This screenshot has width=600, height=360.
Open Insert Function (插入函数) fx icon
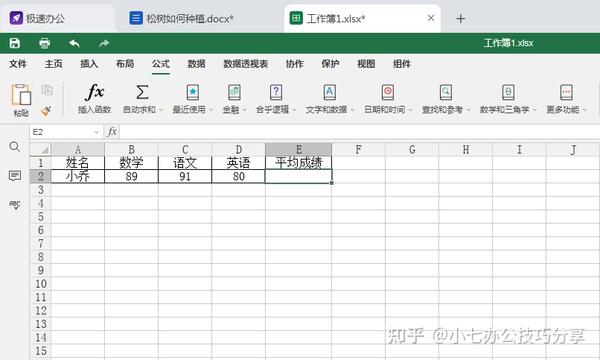point(95,92)
